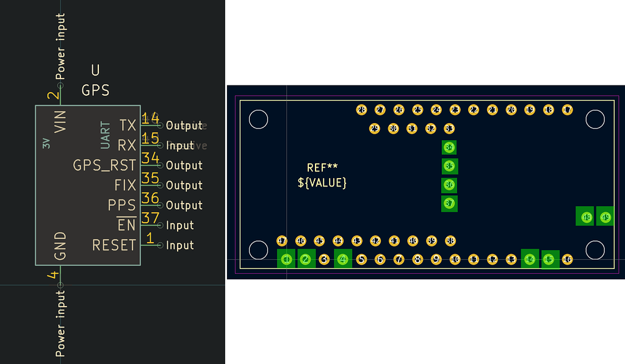
Task: Select the REF** text on the PCB
Action: coord(322,167)
